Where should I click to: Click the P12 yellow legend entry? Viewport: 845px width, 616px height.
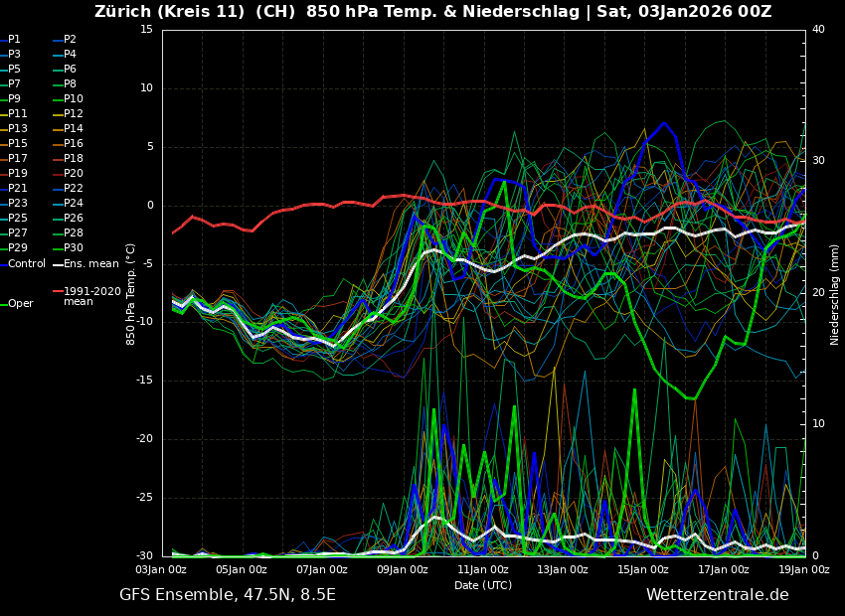[73, 114]
